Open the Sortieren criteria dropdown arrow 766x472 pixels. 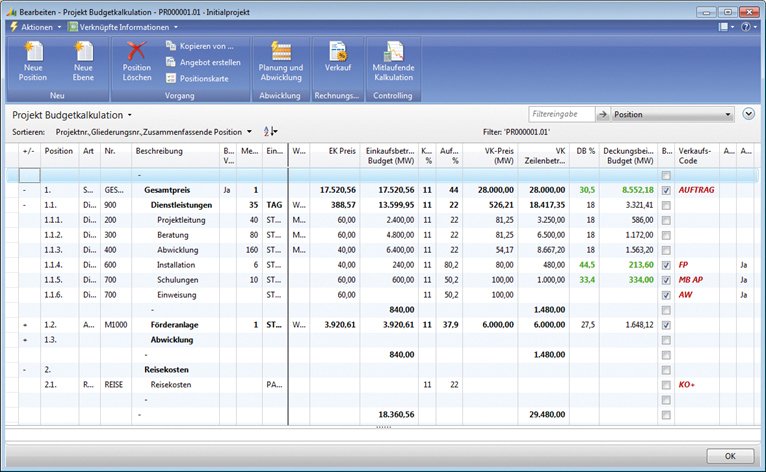(x=249, y=131)
